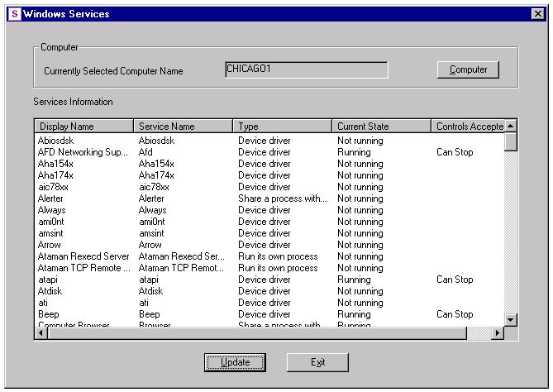Screen dimensions: 553x392
Task: Select the Arrow display name
Action: 49,245
